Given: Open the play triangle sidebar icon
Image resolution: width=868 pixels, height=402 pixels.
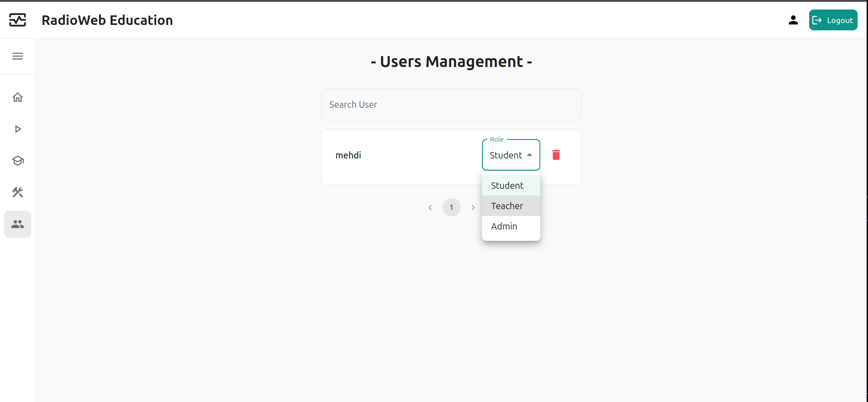Looking at the screenshot, I should [x=18, y=129].
